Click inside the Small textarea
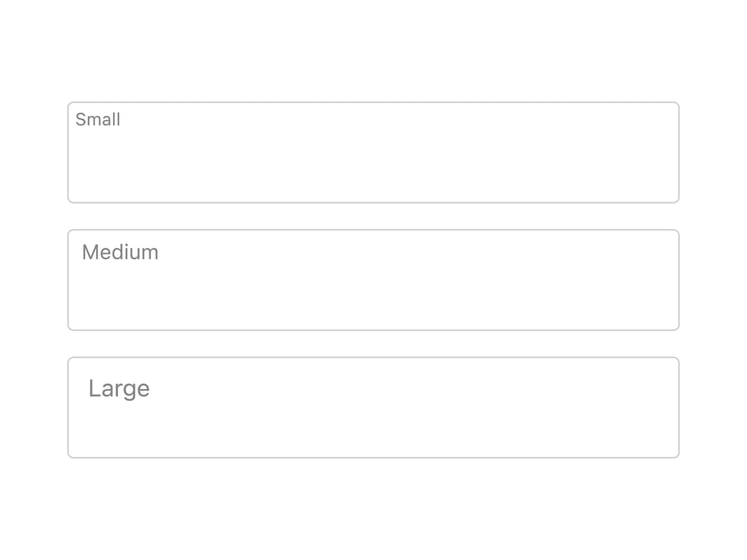Viewport: 747px width, 560px height. pos(373,152)
